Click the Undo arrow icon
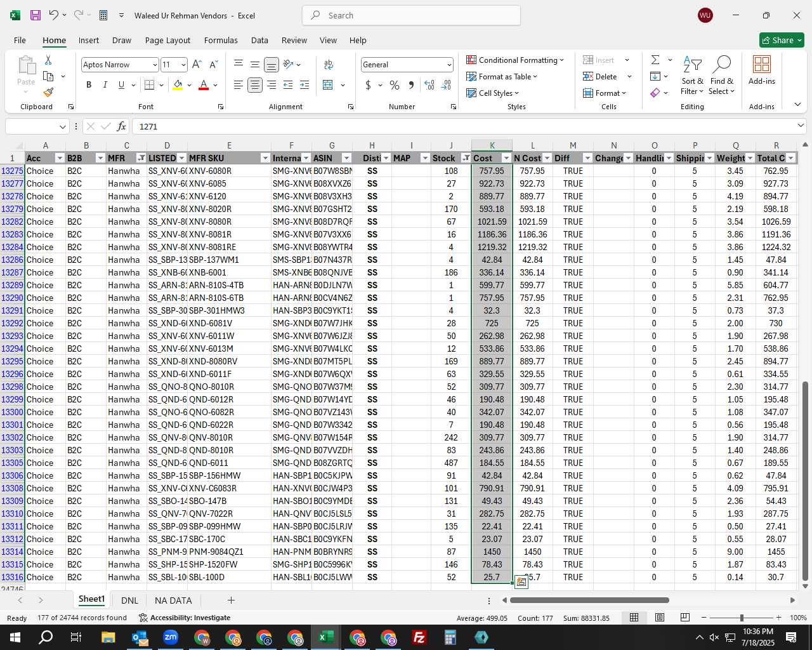The height and width of the screenshot is (650, 812). (54, 15)
